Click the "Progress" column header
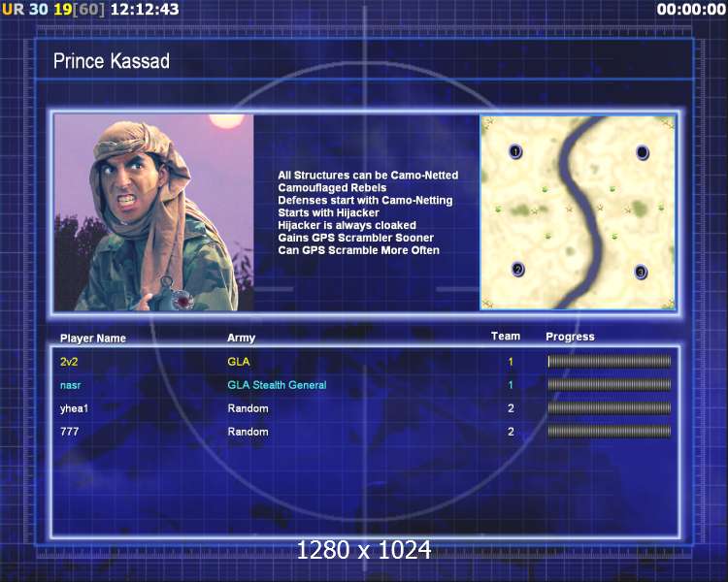728x582 pixels. (570, 337)
